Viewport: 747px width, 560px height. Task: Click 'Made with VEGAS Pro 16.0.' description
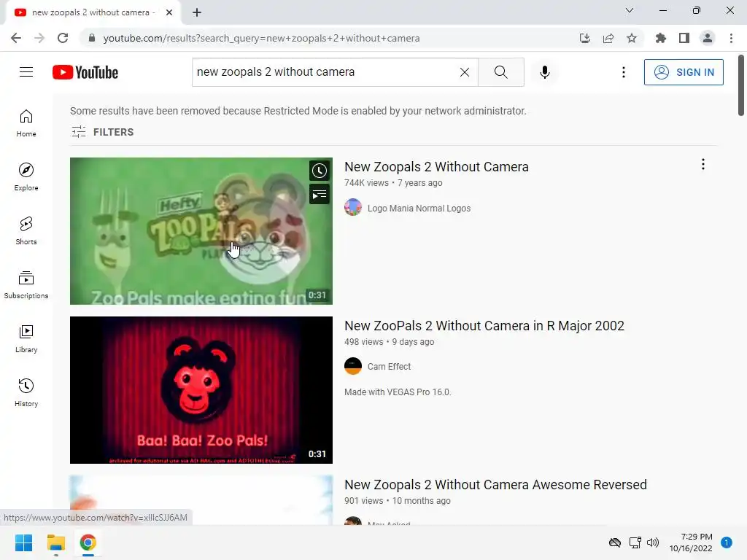[398, 392]
